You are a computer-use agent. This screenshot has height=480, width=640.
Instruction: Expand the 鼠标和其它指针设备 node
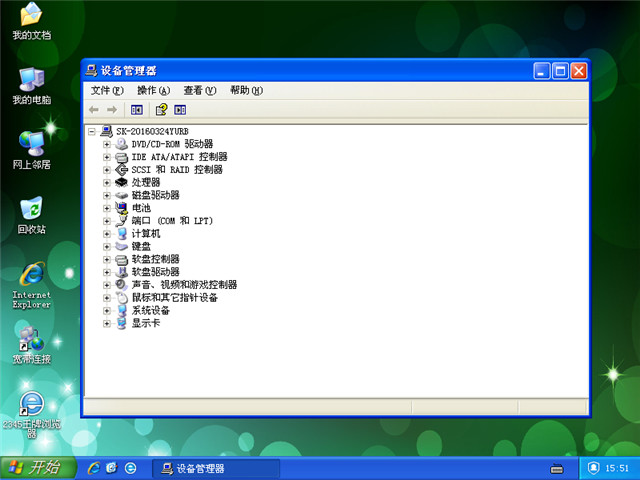pyautogui.click(x=107, y=298)
